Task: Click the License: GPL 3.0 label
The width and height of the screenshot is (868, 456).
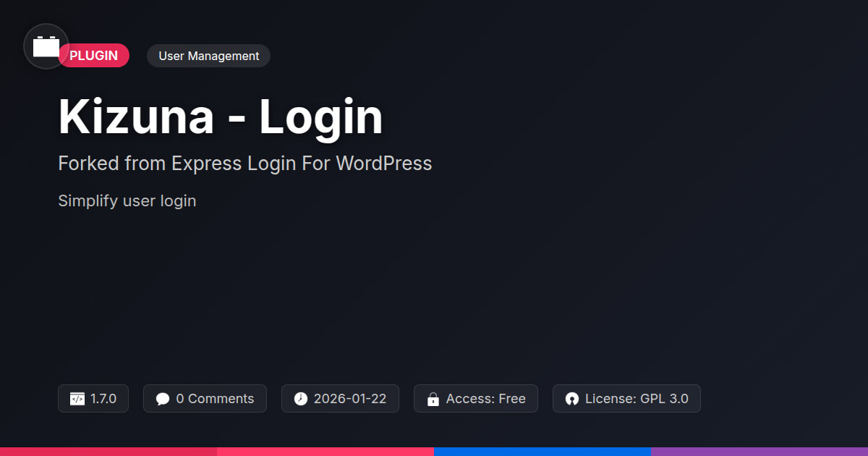Action: coord(637,399)
